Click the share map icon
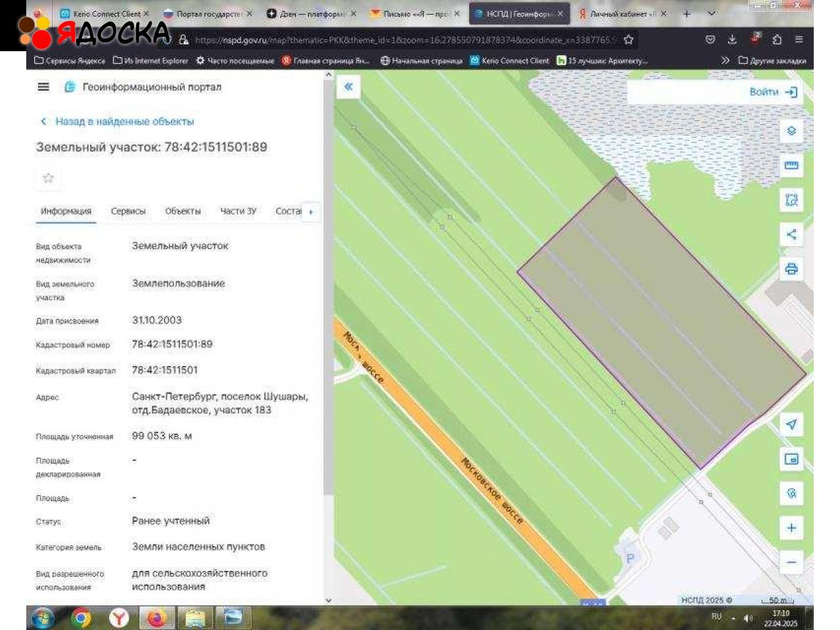The height and width of the screenshot is (630, 840). click(791, 234)
